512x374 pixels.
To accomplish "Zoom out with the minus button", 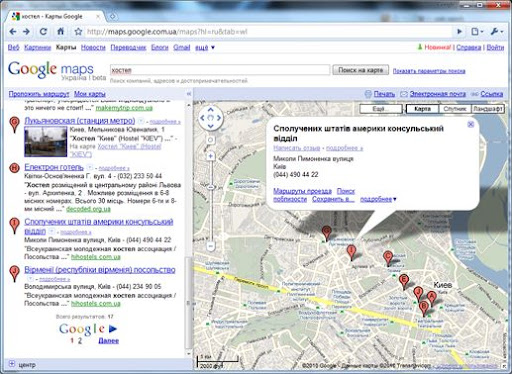I will pyautogui.click(x=210, y=246).
